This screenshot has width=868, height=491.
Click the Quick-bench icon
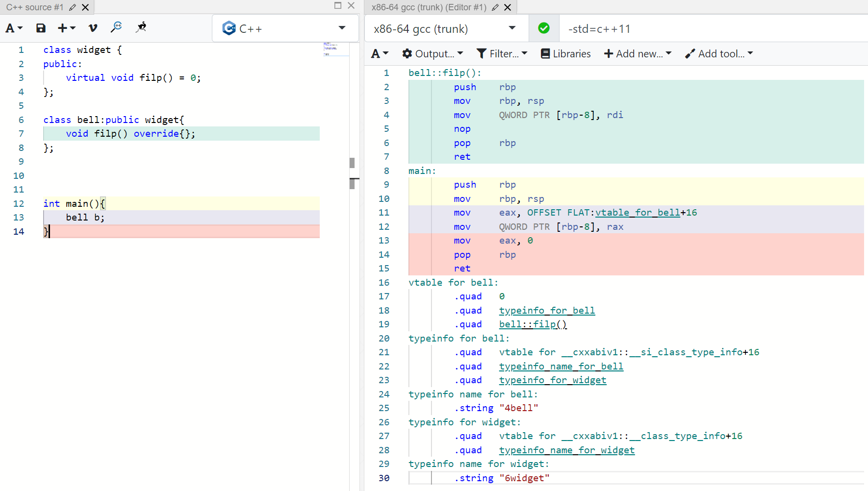click(x=141, y=27)
